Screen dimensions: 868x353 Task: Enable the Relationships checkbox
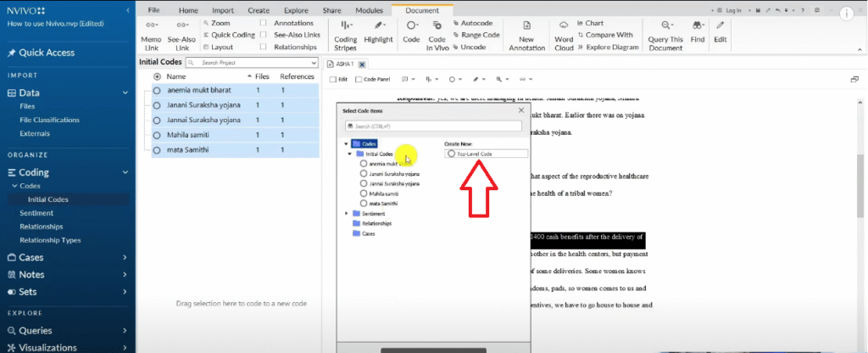[264, 48]
